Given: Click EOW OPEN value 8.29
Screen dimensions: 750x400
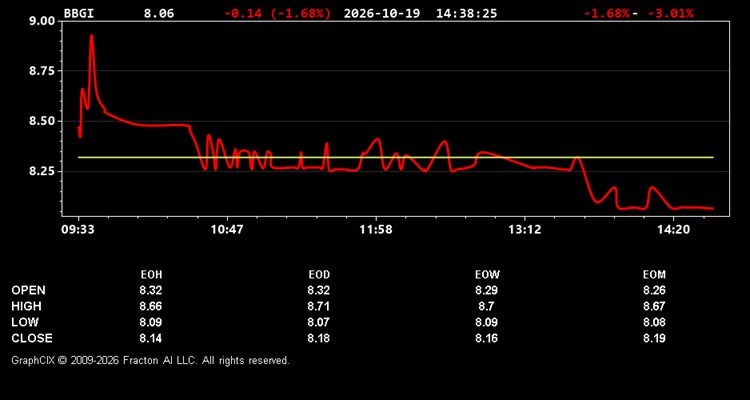Looking at the screenshot, I should [x=486, y=290].
